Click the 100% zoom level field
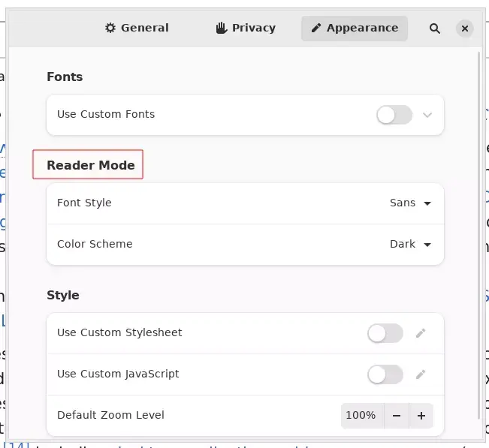This screenshot has width=489, height=448. click(361, 415)
